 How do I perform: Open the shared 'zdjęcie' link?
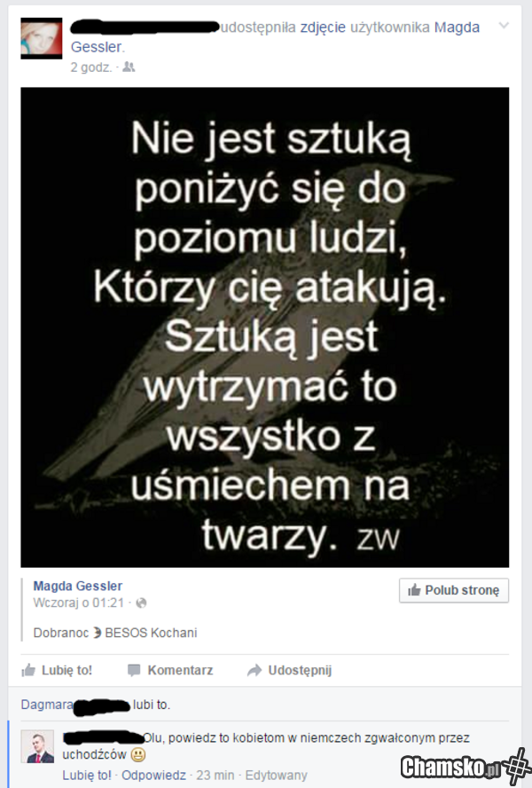[323, 28]
